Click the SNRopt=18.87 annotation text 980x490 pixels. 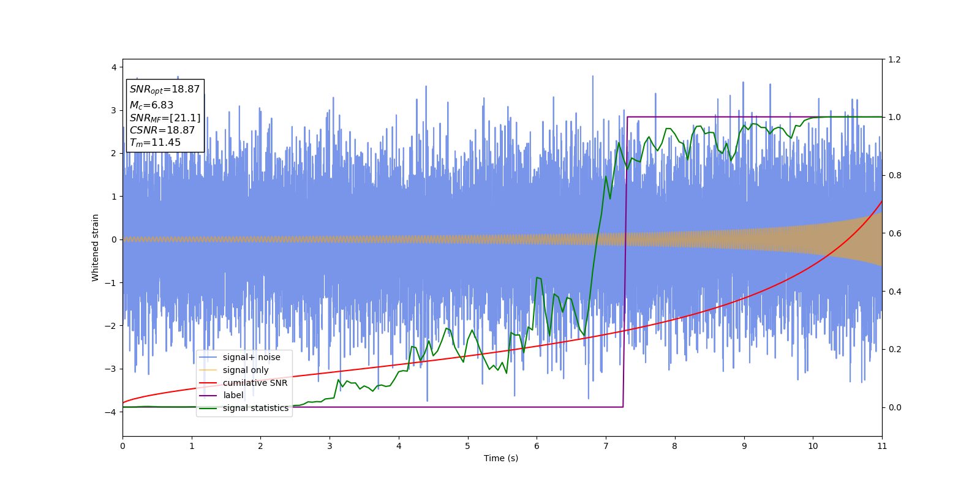(165, 89)
